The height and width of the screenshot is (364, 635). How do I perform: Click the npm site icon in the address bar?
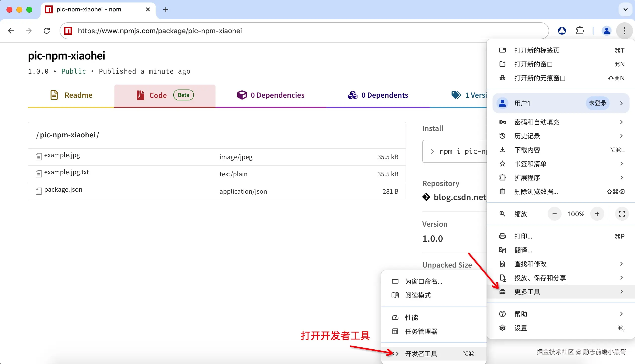tap(68, 30)
